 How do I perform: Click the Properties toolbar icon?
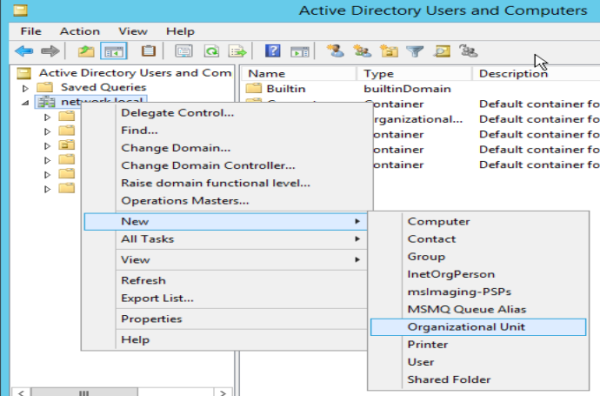(184, 51)
